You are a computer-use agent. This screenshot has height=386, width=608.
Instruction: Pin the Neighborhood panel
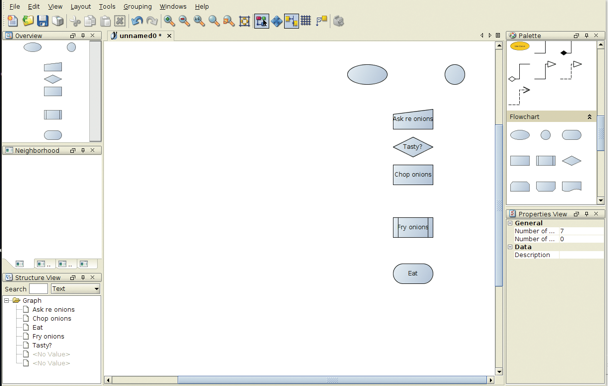pos(83,150)
